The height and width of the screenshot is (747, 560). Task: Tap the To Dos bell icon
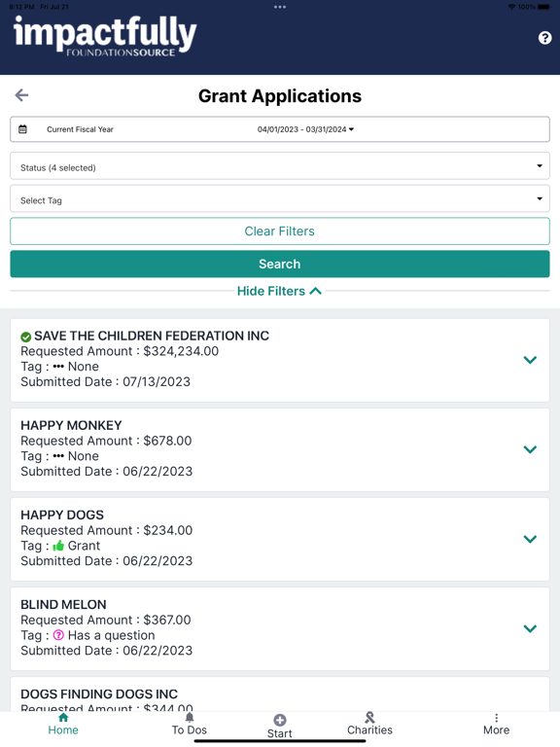click(x=190, y=718)
